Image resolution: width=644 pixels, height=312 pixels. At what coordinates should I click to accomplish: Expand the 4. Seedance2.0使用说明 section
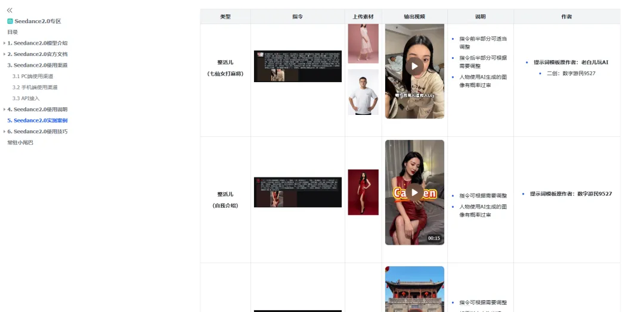[5, 110]
